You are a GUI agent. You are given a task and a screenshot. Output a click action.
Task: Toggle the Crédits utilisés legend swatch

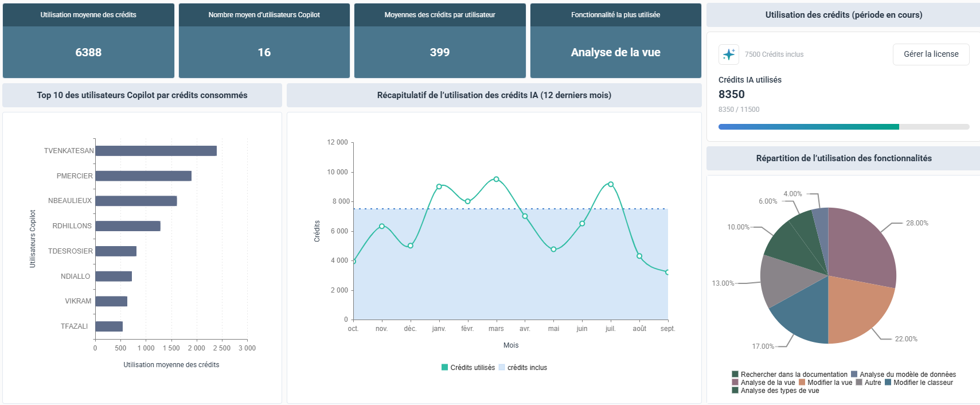coord(444,368)
